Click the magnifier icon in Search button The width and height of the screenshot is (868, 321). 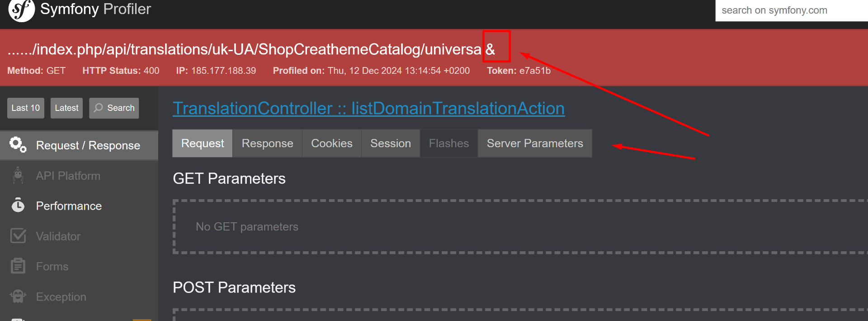pos(99,108)
